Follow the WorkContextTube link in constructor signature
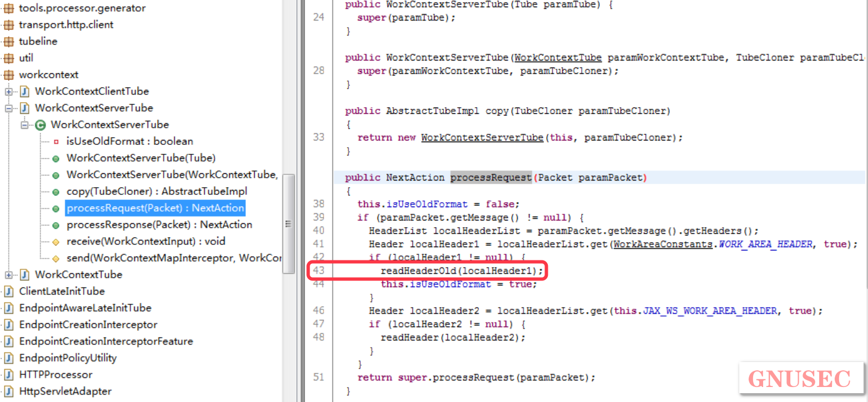 tap(558, 58)
